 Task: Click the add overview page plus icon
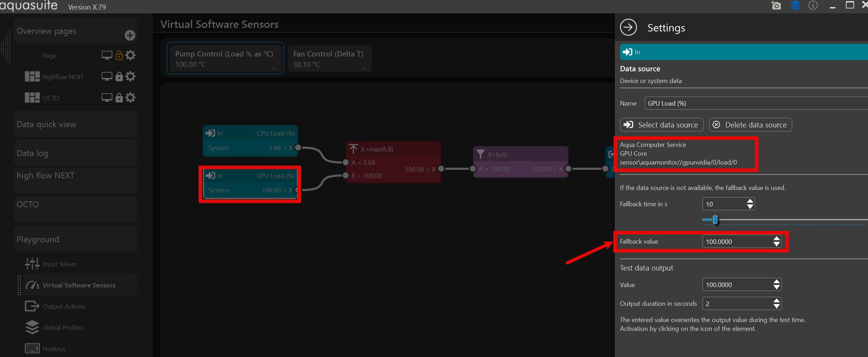[130, 35]
